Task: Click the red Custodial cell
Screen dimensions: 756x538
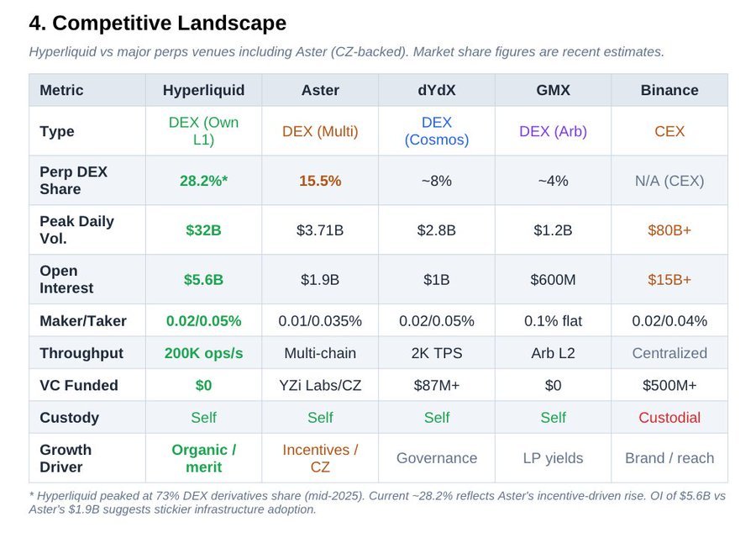Action: [x=669, y=418]
